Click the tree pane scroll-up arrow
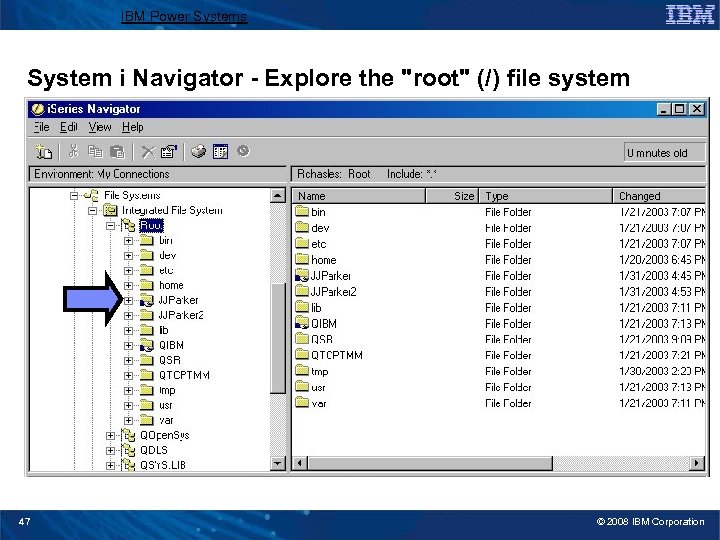 [277, 196]
